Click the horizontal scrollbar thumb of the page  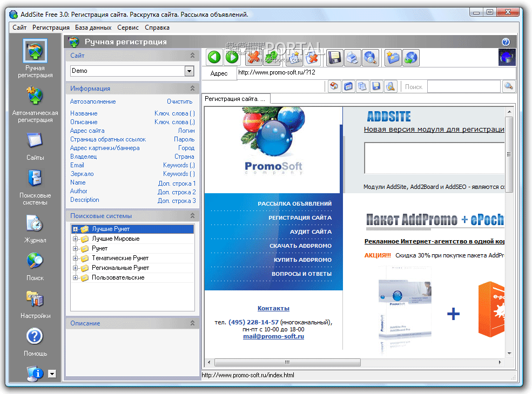287,362
